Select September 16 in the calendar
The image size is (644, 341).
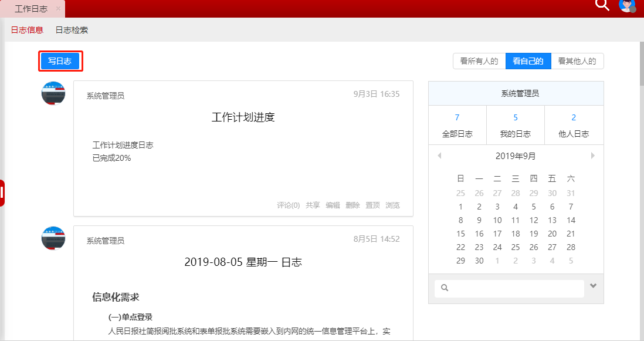point(479,234)
